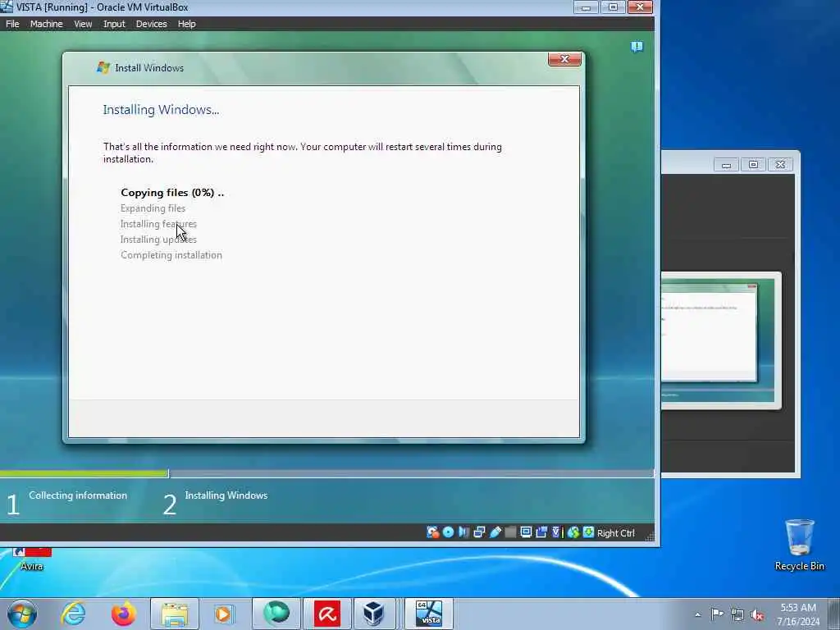Click the keyboard capture green arrow icon
The height and width of the screenshot is (630, 840).
tap(588, 532)
